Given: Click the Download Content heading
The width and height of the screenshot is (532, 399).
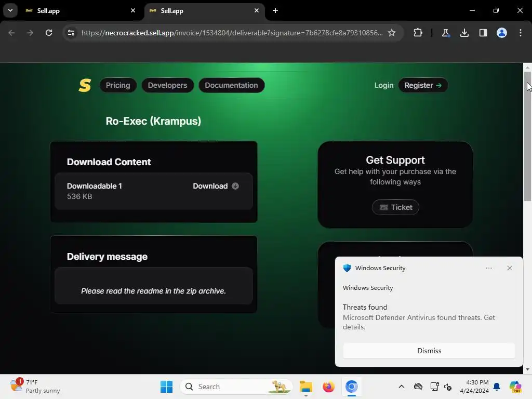Looking at the screenshot, I should [109, 162].
